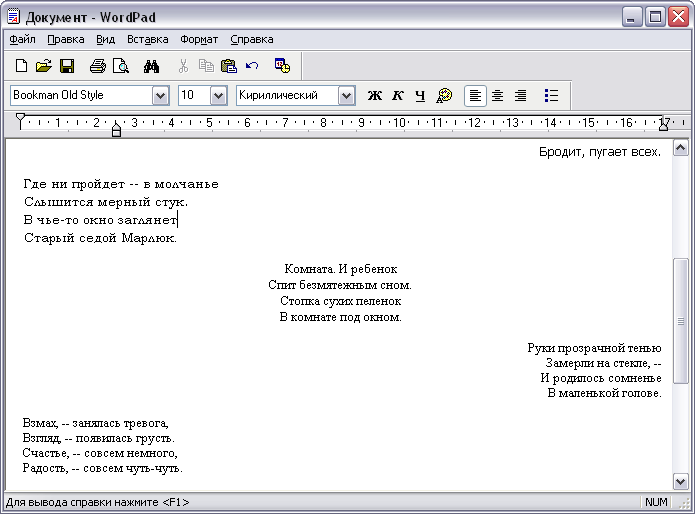Click the line 'Счастье, -- совсем немного,'
Image resolution: width=695 pixels, height=514 pixels.
click(100, 453)
